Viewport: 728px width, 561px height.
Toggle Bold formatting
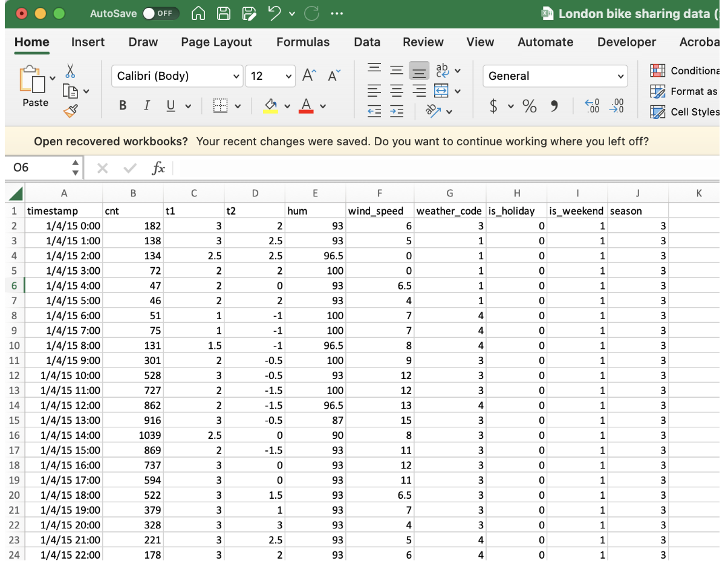tap(123, 106)
